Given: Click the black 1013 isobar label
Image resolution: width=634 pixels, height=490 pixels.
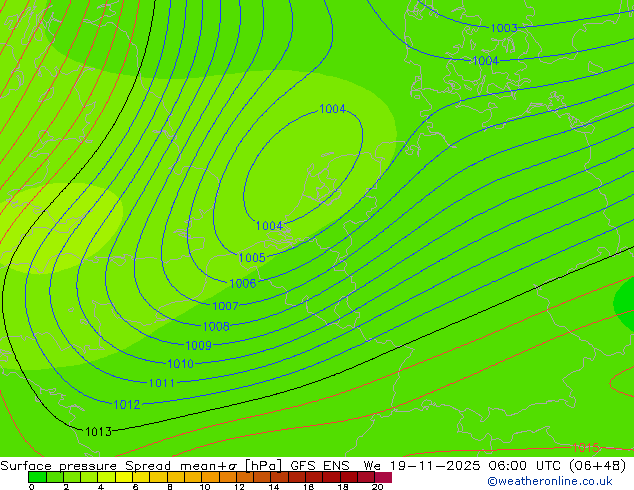Looking at the screenshot, I should coord(98,432).
